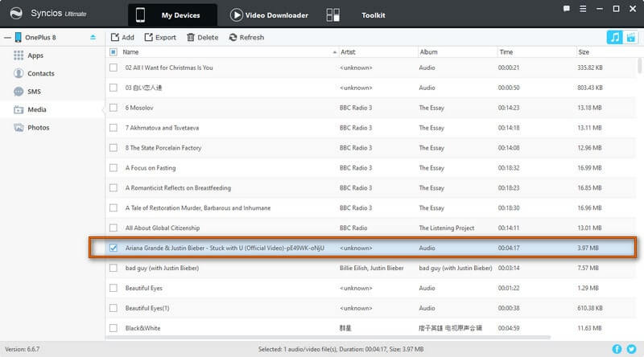Sort by Album column header

click(x=456, y=52)
